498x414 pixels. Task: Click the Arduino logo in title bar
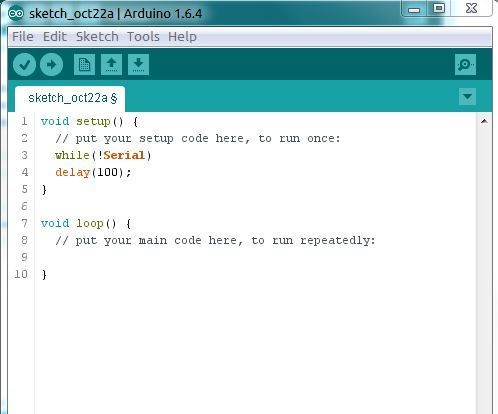point(16,14)
